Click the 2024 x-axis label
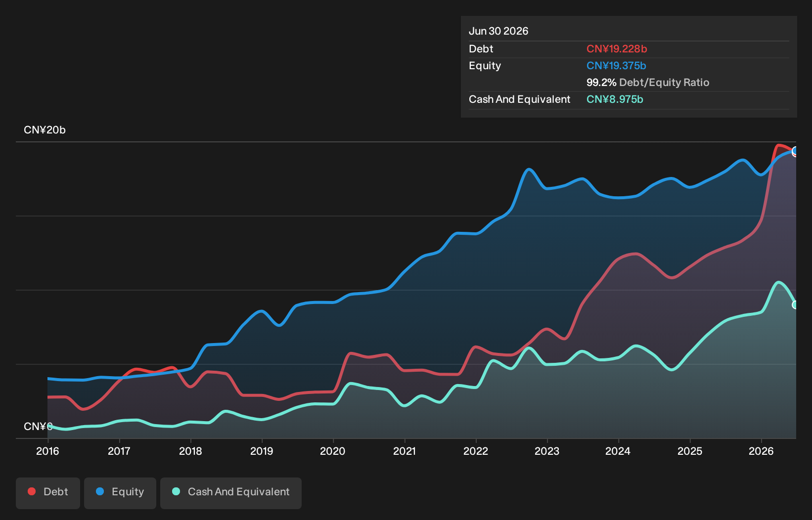Viewport: 812px width, 520px height. tap(618, 451)
